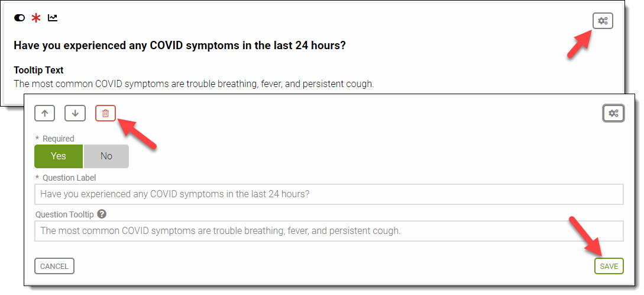Screen dimensions: 644x295
Task: Click the Question Label text field
Action: coord(329,194)
